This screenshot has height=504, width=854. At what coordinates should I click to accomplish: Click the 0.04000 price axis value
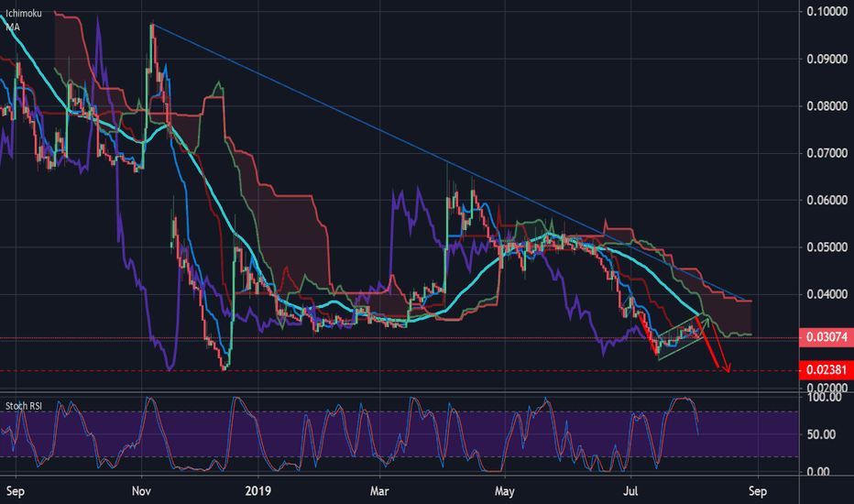click(x=827, y=294)
